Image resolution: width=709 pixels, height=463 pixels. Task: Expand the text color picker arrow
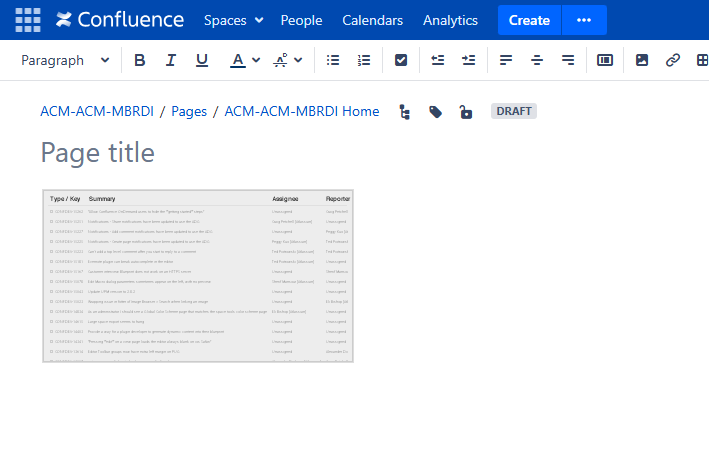tap(256, 60)
